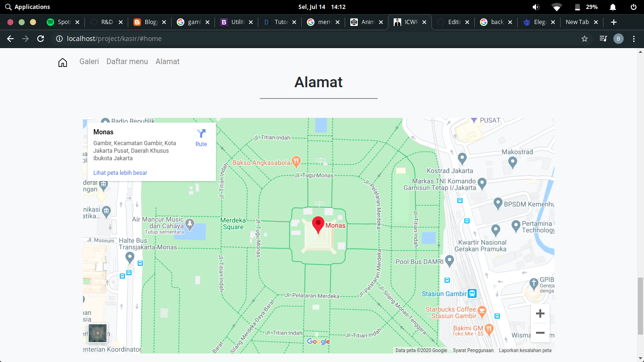
Task: Click Air Mancur Music dan Cahaya pin
Action: (x=190, y=225)
